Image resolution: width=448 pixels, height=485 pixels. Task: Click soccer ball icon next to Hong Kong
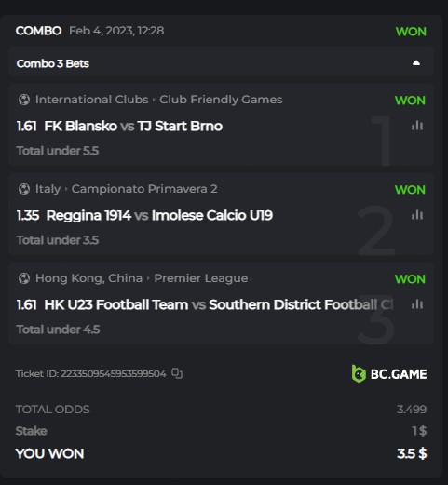coord(24,278)
